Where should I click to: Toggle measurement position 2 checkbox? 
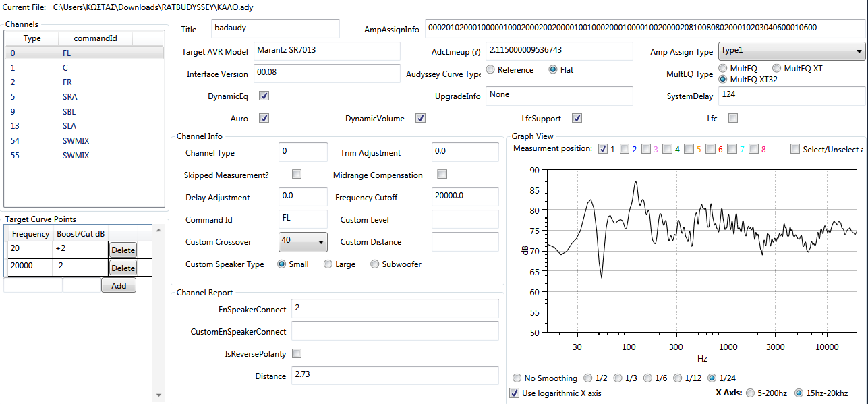pyautogui.click(x=625, y=149)
